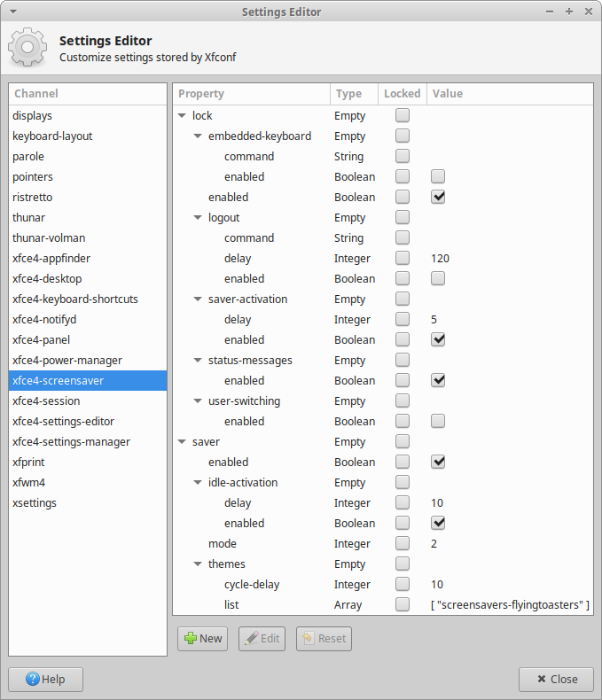Select the pointers channel
This screenshot has width=602, height=700.
(x=88, y=177)
